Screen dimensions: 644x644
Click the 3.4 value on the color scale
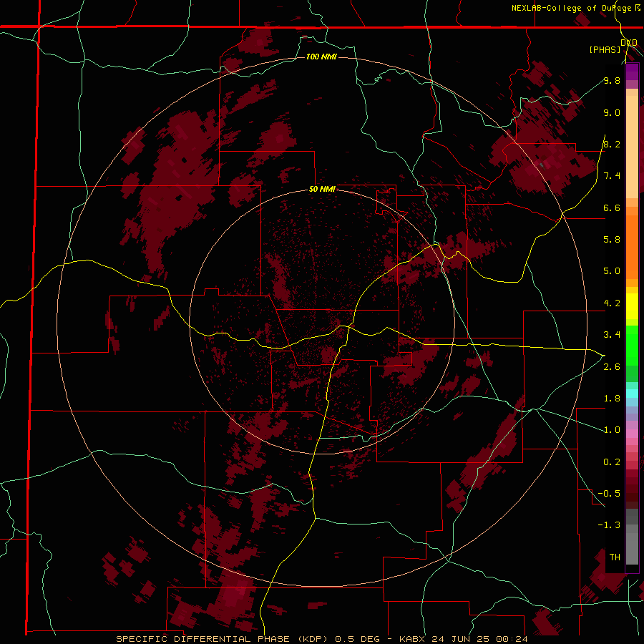(612, 335)
